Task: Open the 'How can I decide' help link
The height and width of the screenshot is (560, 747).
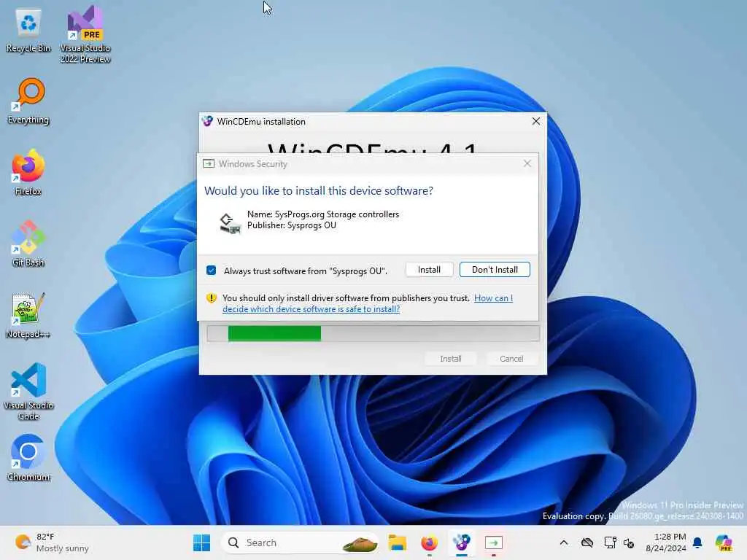Action: point(368,303)
